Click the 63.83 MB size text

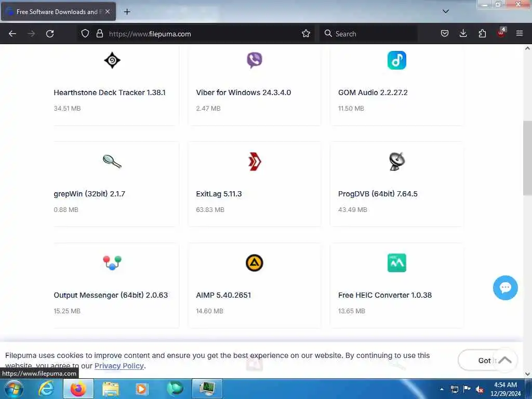[210, 210]
